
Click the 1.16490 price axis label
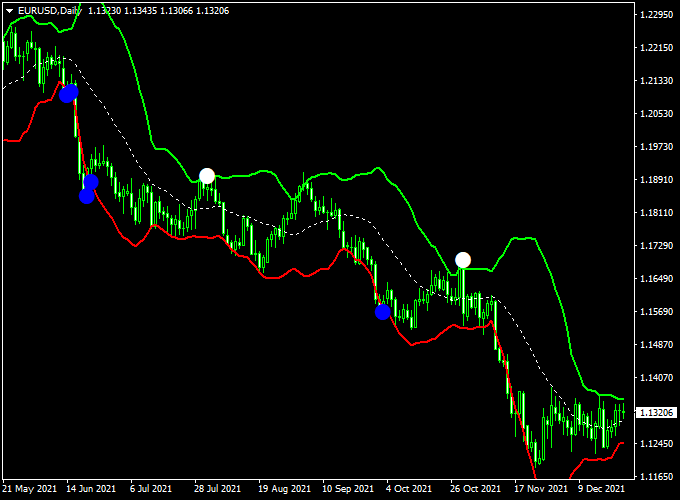(657, 279)
